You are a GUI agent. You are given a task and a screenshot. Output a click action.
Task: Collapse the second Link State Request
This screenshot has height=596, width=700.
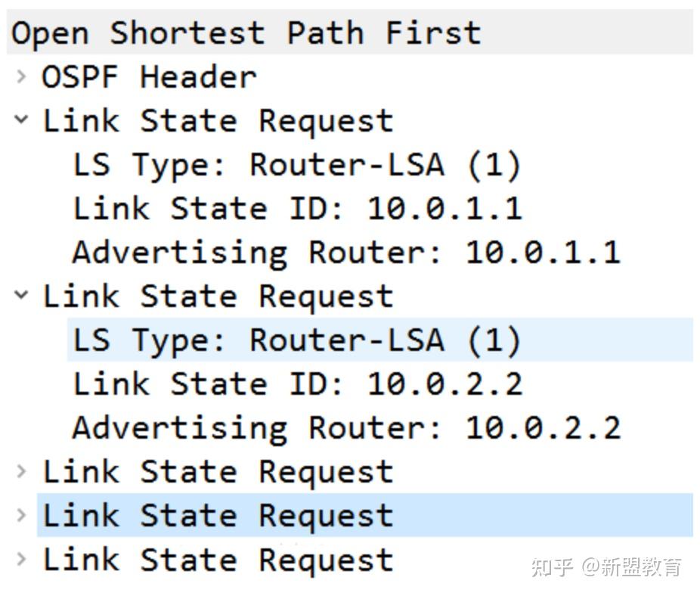click(x=20, y=296)
